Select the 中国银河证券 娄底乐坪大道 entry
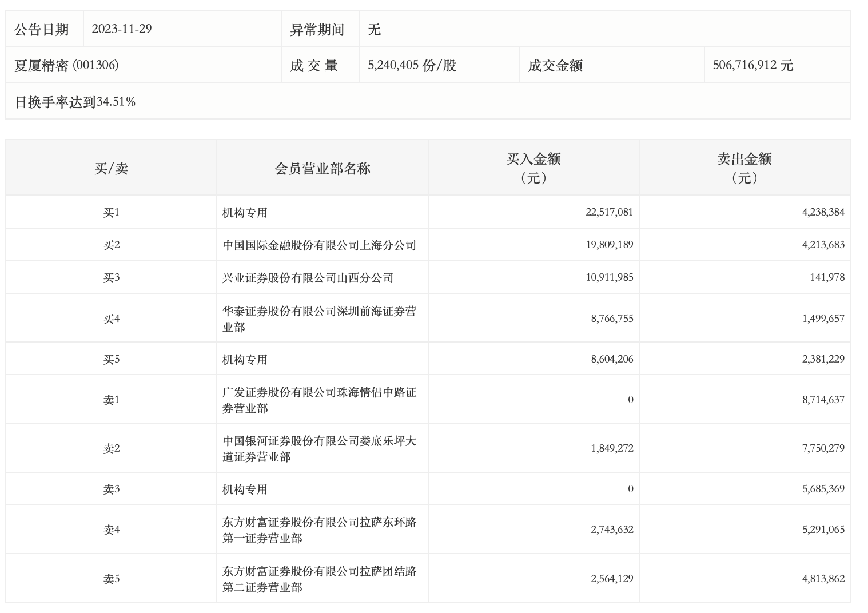868x613 pixels. pos(319,448)
